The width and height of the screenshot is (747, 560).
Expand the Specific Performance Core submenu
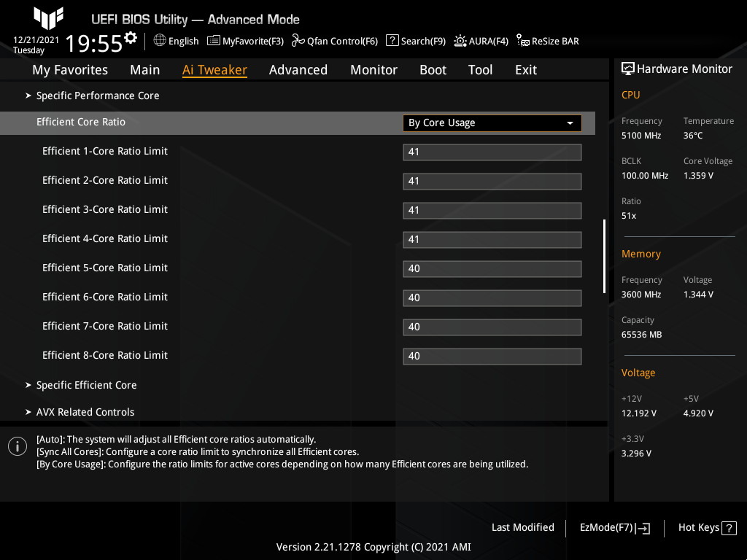98,96
